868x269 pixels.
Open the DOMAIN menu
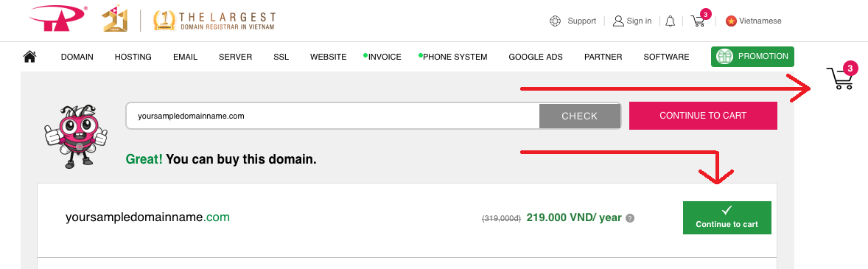point(77,57)
